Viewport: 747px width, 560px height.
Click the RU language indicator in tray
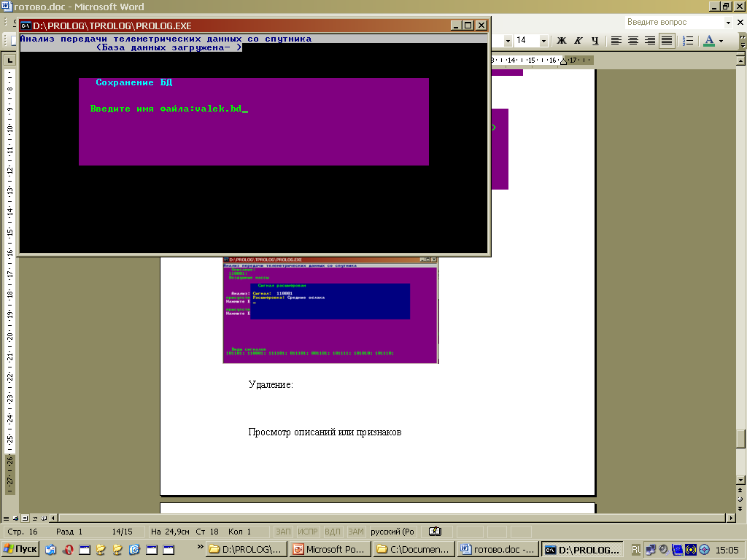[x=636, y=550]
